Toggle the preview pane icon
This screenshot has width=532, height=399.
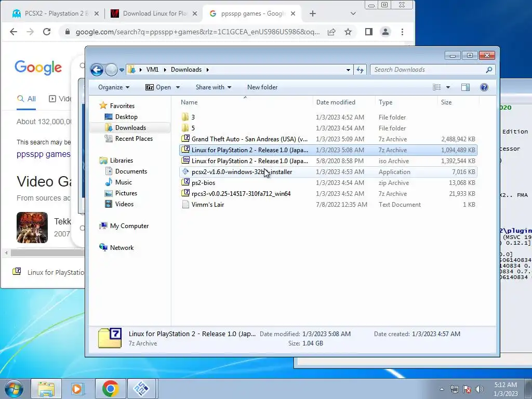[465, 87]
